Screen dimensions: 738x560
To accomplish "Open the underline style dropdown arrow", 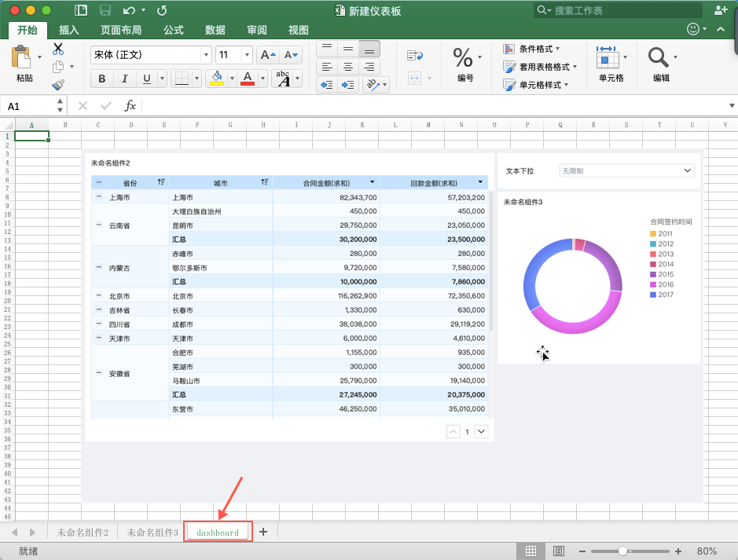I will 163,79.
